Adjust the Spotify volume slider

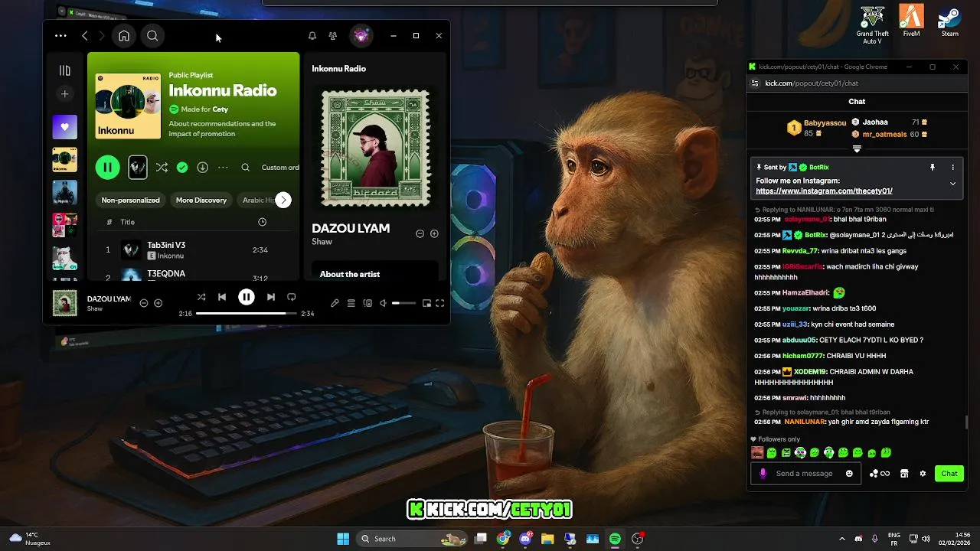404,303
